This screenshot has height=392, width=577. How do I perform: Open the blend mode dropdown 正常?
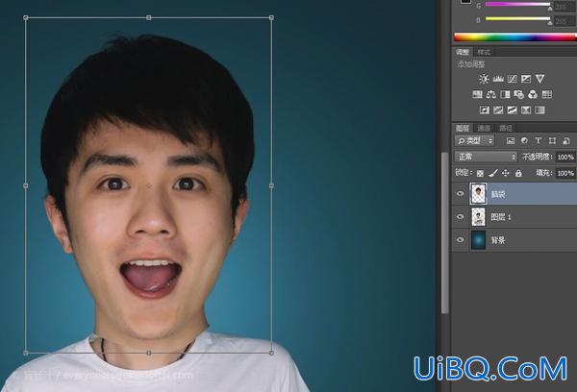[x=486, y=157]
